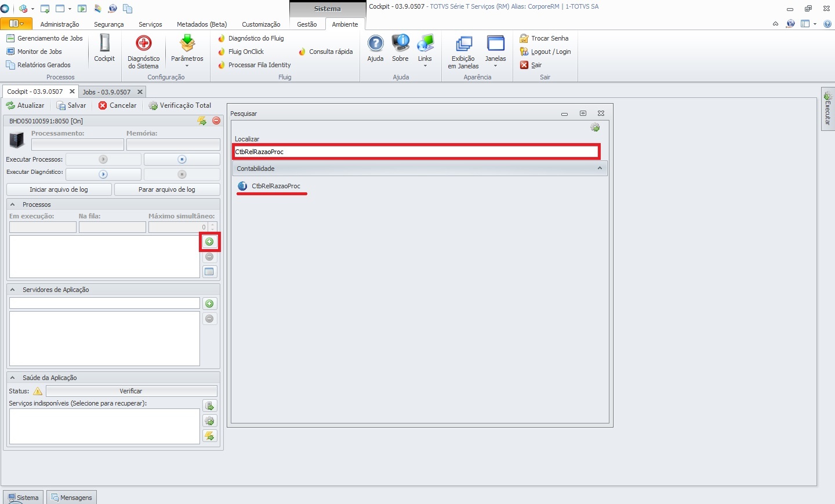Expand the Links dropdown
Viewport: 835px width, 504px height.
pos(425,52)
